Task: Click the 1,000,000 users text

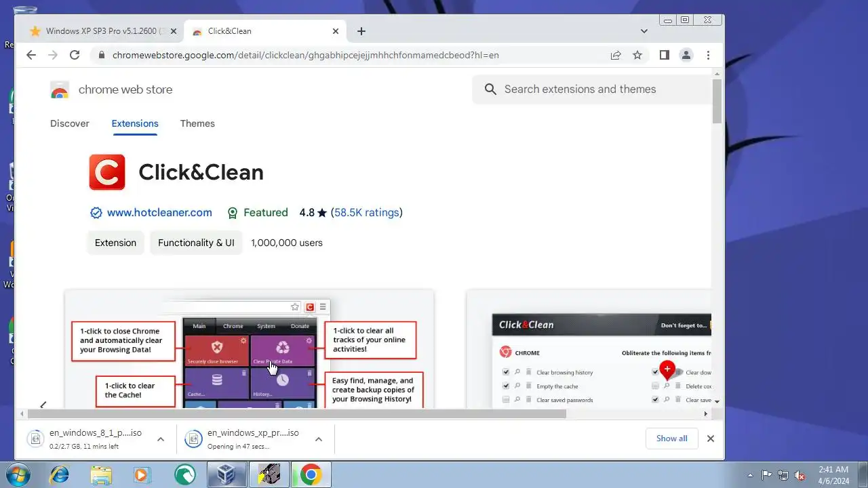Action: [287, 243]
